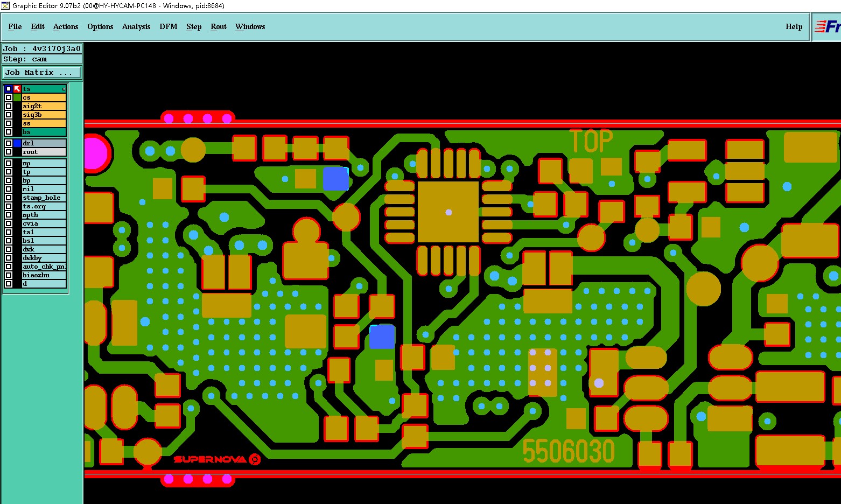Click the small grid icon on ts layer row
This screenshot has width=841, height=504.
tap(64, 89)
